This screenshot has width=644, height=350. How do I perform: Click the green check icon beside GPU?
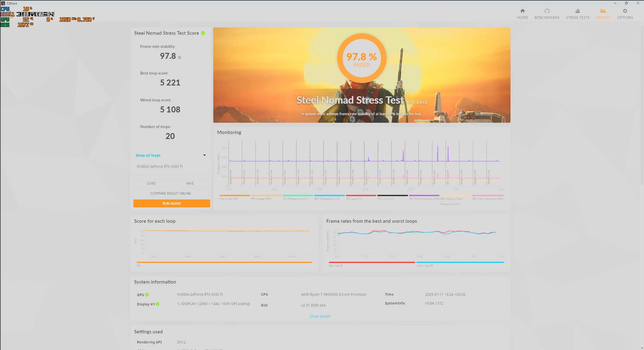[147, 295]
